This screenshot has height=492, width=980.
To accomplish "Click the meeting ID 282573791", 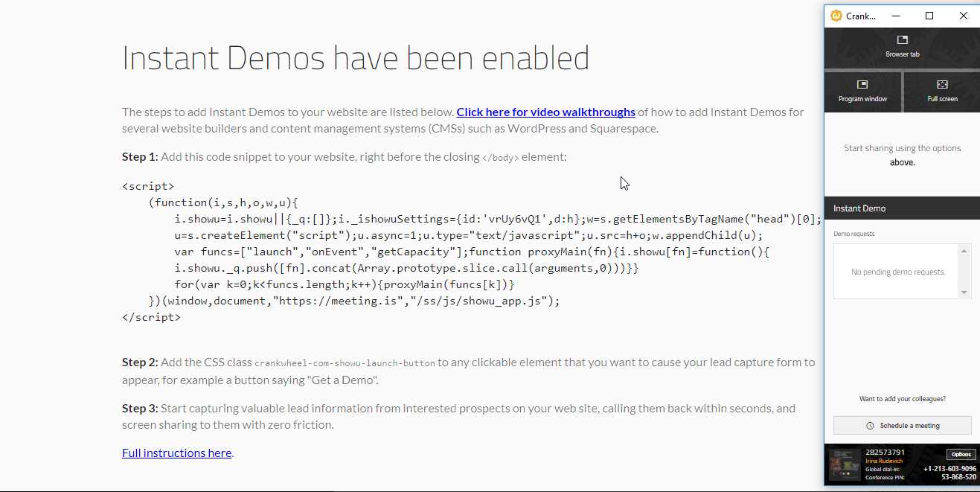I will 885,452.
